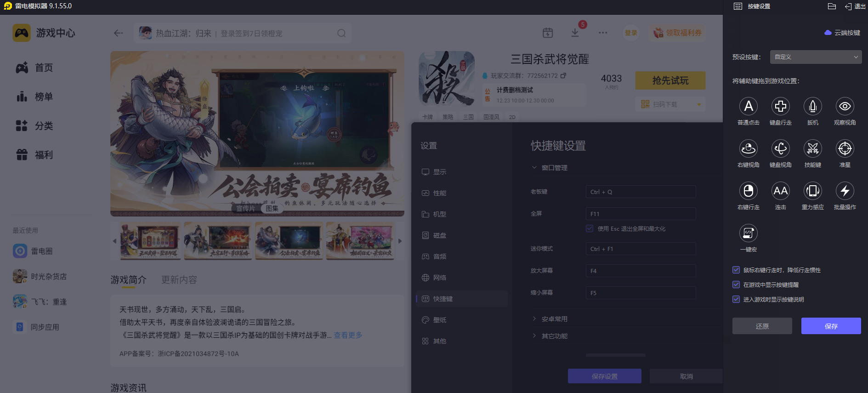Pick the 扳机 trigger key icon
The image size is (868, 393).
tap(813, 107)
